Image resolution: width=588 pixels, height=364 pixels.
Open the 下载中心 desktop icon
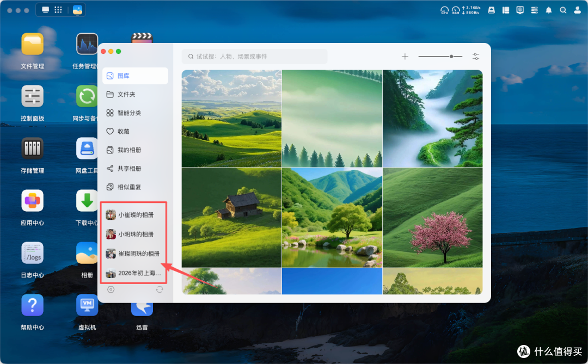click(x=87, y=201)
